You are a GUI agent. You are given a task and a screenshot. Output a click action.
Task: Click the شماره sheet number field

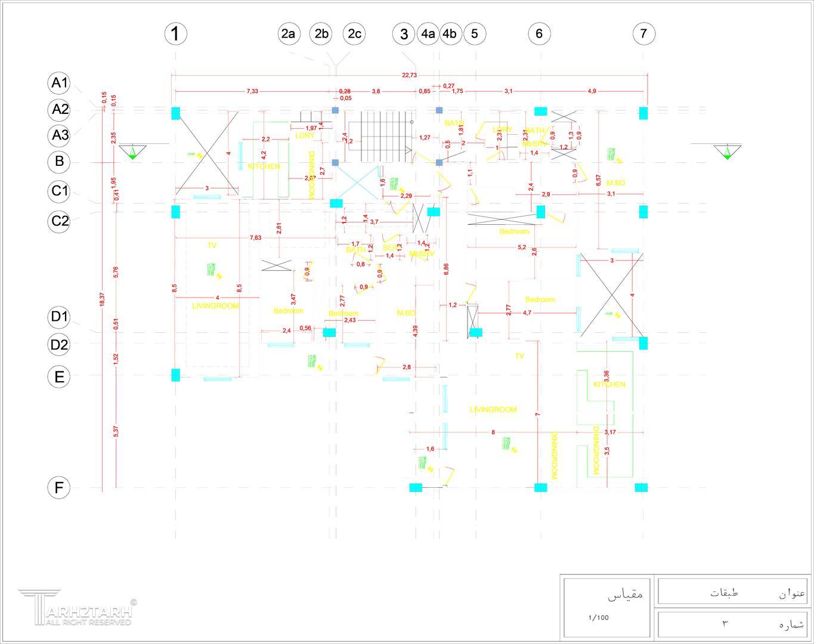(791, 624)
